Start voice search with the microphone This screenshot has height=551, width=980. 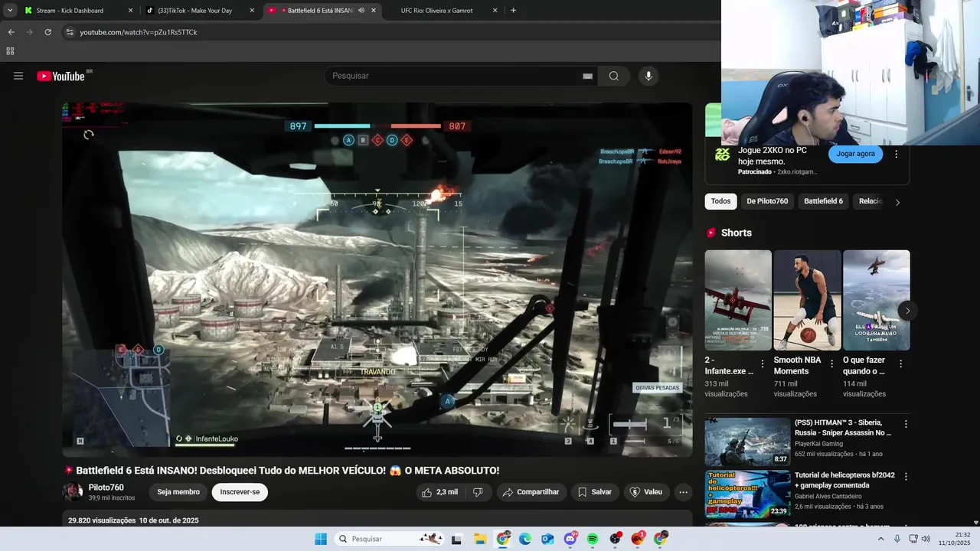[648, 76]
